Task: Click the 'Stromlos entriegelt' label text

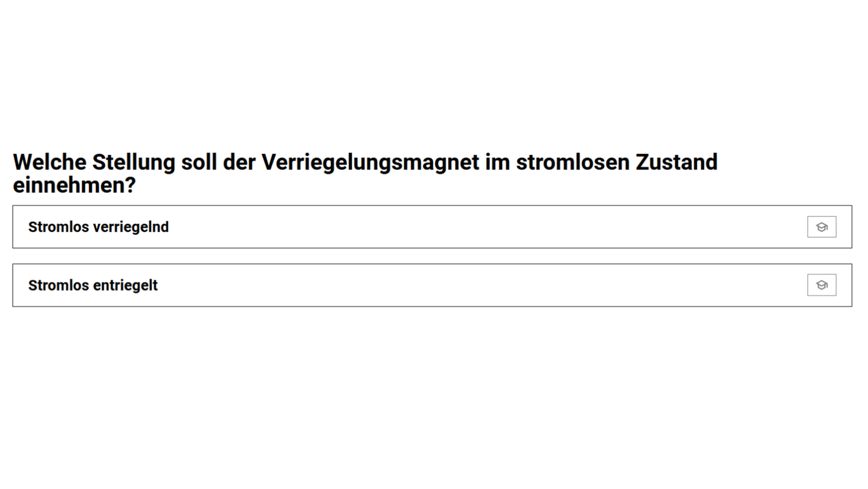Action: (x=93, y=286)
